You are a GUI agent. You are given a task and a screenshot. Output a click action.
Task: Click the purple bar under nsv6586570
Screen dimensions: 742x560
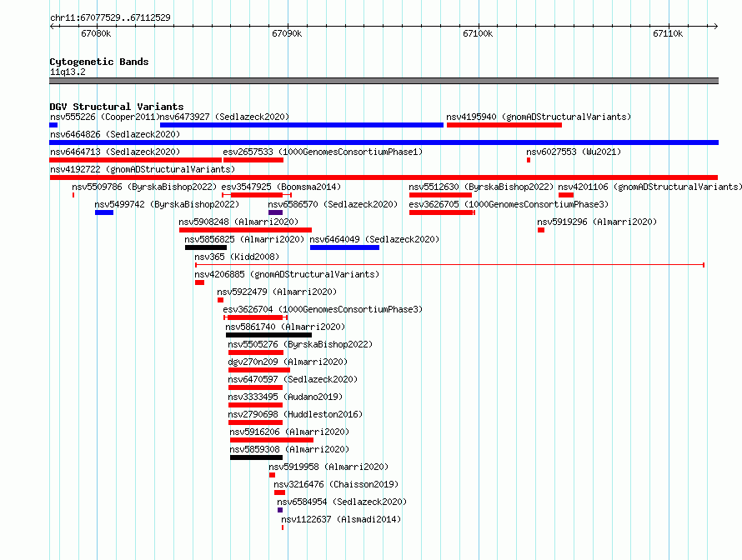(x=275, y=212)
